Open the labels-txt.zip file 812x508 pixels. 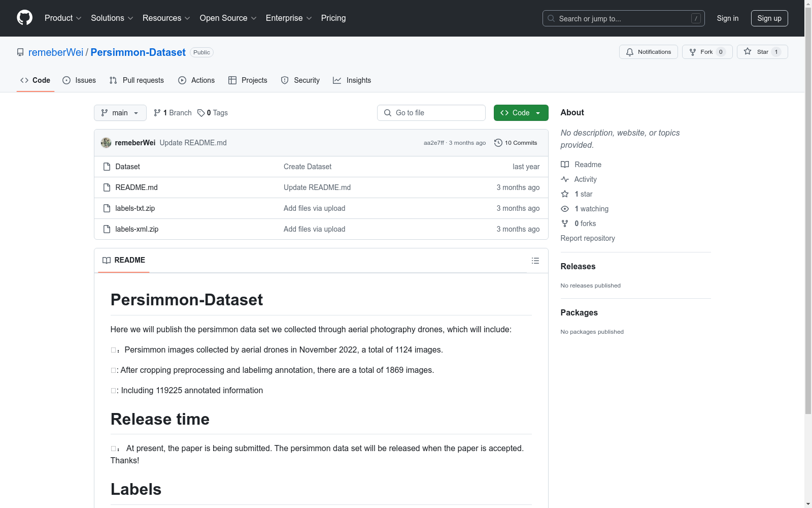click(x=135, y=208)
